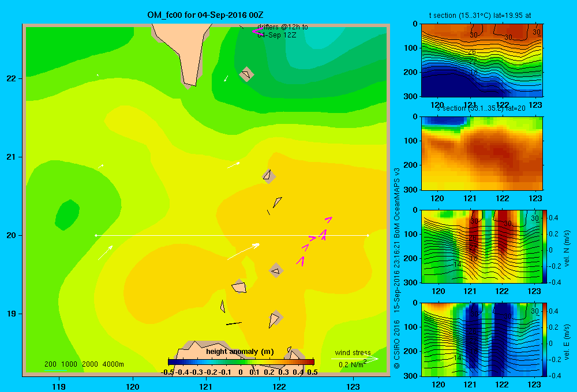Click the '0.2 N/m2' wind stress value
The width and height of the screenshot is (577, 392).
pyautogui.click(x=353, y=364)
